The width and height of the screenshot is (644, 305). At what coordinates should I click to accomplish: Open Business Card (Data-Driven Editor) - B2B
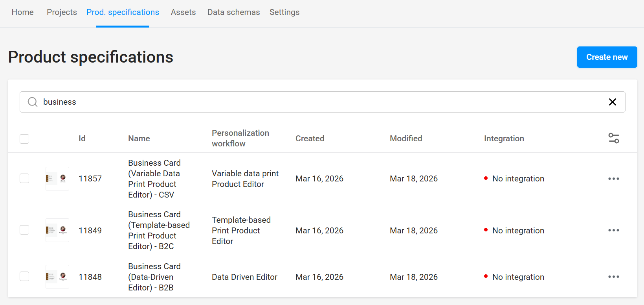coord(154,277)
